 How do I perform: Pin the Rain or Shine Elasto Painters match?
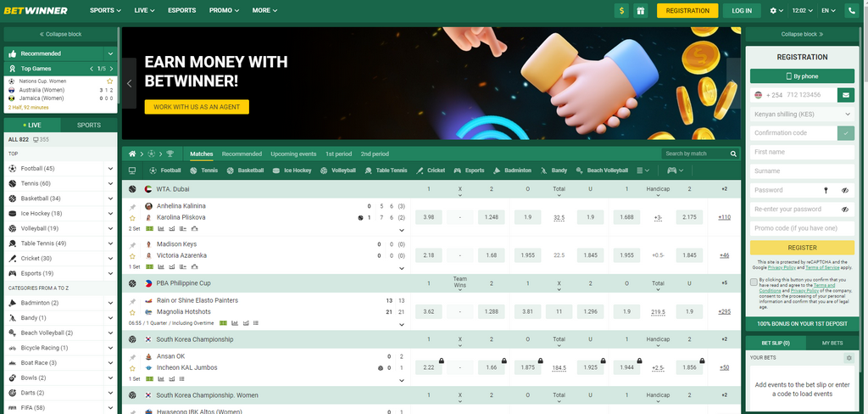coord(132,301)
